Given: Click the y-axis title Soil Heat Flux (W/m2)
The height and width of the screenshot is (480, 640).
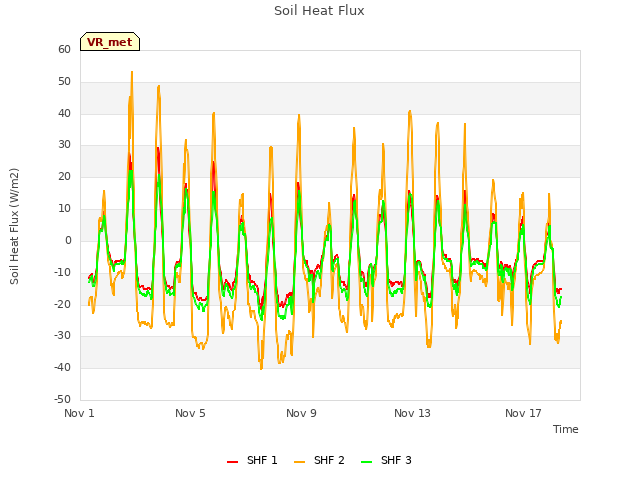Looking at the screenshot, I should [x=14, y=226].
